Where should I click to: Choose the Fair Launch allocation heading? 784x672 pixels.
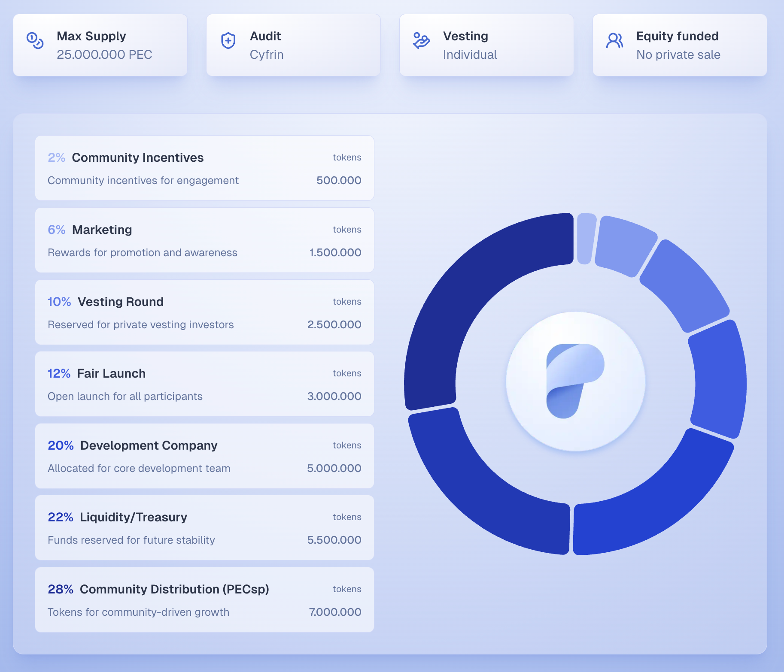pos(111,373)
